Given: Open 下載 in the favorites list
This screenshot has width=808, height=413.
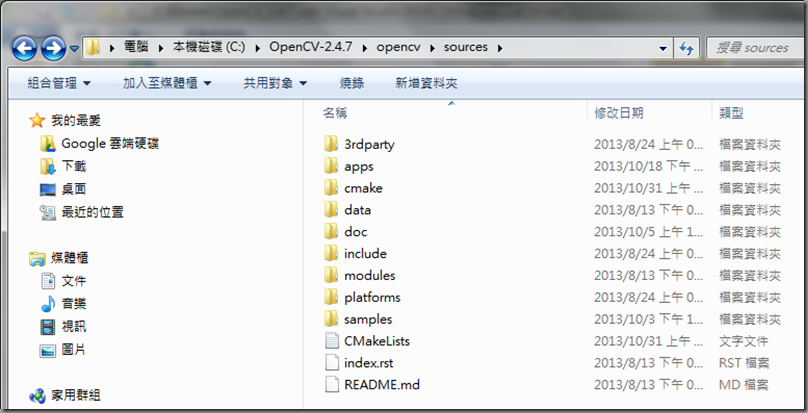Looking at the screenshot, I should 74,166.
